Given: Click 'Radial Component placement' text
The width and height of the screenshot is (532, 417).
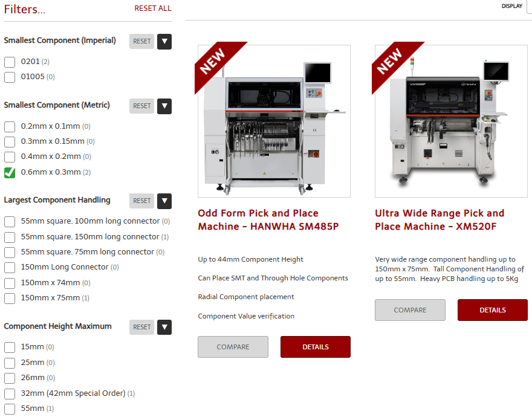Looking at the screenshot, I should (246, 297).
